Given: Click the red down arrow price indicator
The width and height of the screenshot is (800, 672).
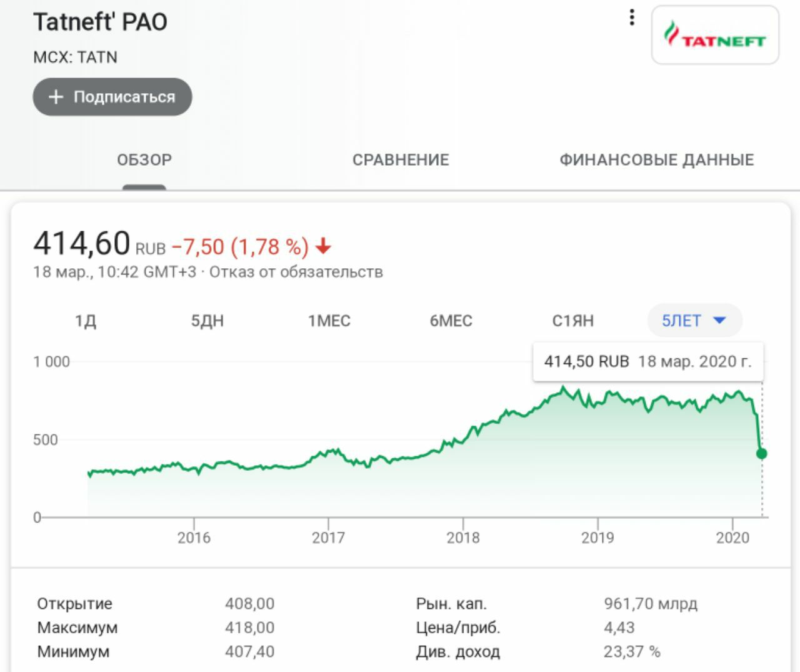Looking at the screenshot, I should pyautogui.click(x=323, y=247).
